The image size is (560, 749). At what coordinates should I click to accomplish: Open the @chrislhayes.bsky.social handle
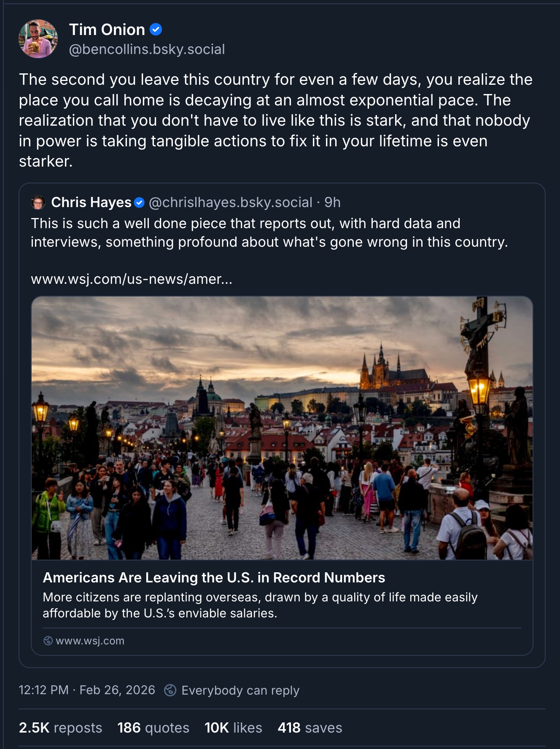pyautogui.click(x=231, y=202)
